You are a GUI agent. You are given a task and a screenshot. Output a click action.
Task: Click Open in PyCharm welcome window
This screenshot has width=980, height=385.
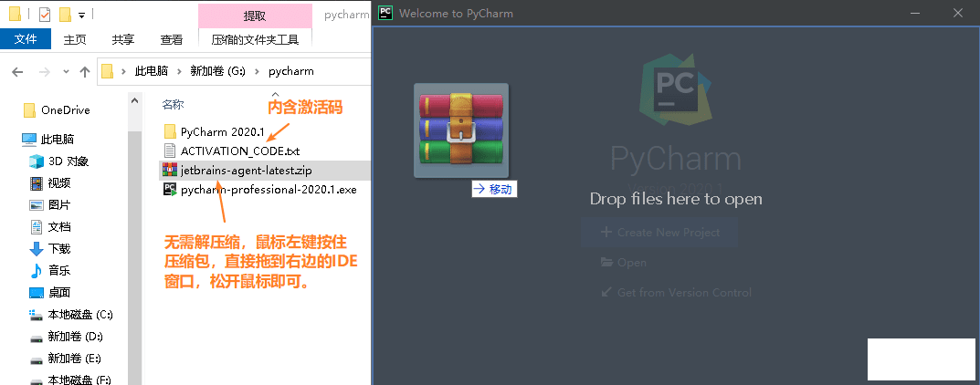click(623, 262)
